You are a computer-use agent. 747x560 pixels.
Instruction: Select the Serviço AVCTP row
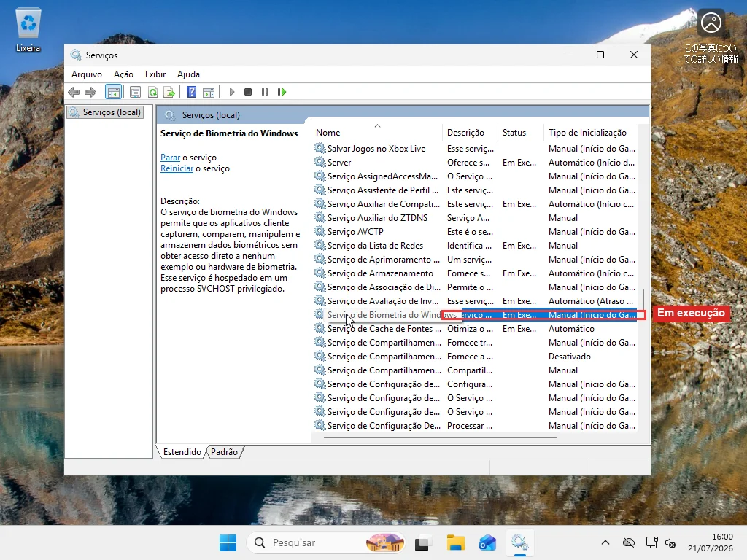(x=475, y=231)
